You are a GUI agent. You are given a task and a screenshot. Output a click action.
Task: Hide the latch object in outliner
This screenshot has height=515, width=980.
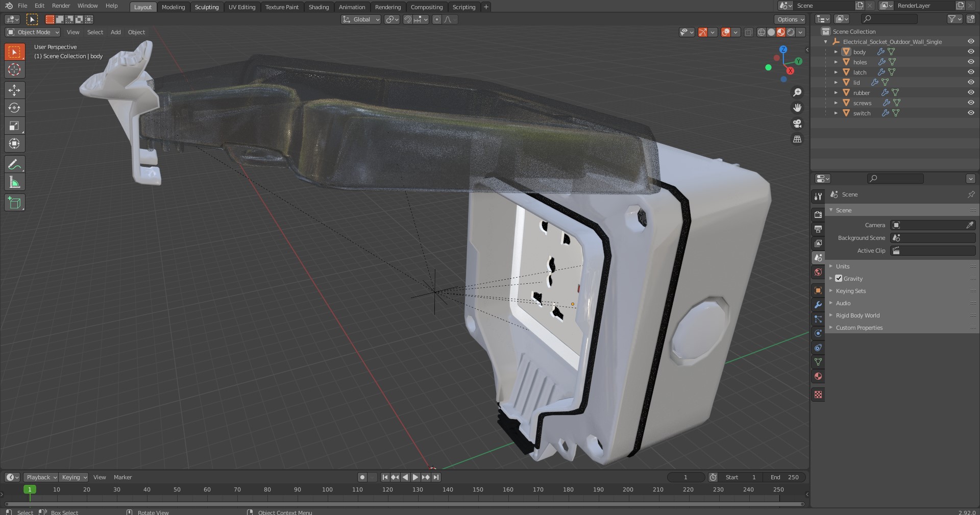[971, 72]
